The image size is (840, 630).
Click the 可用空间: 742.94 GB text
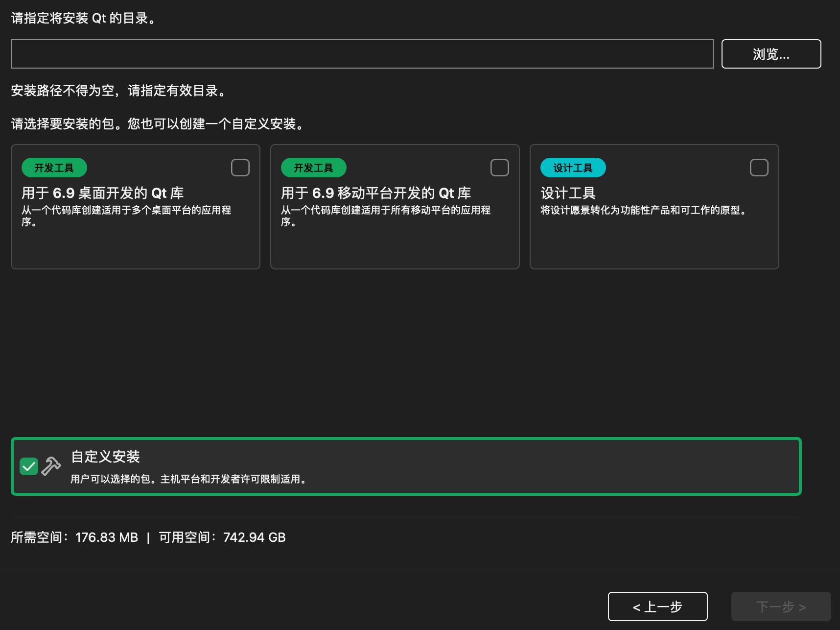pyautogui.click(x=222, y=537)
